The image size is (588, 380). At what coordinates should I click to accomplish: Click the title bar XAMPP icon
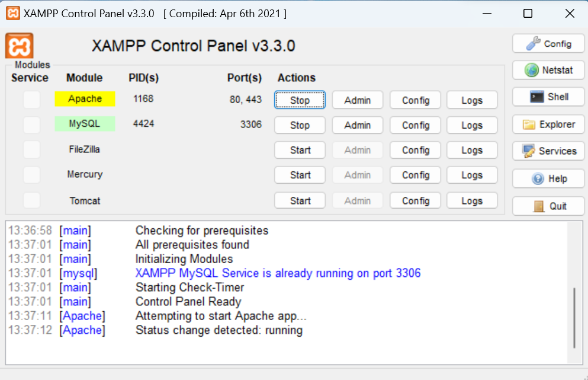(x=13, y=14)
